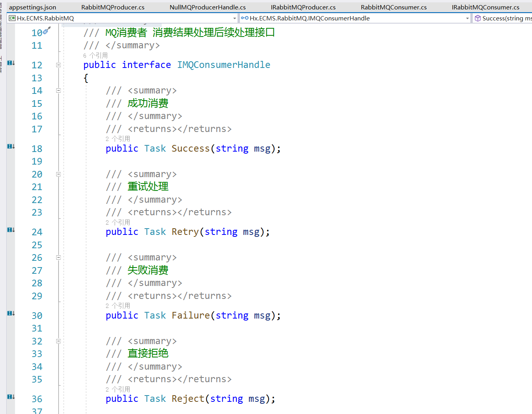Switch to the appsettings.json tab

[33, 7]
